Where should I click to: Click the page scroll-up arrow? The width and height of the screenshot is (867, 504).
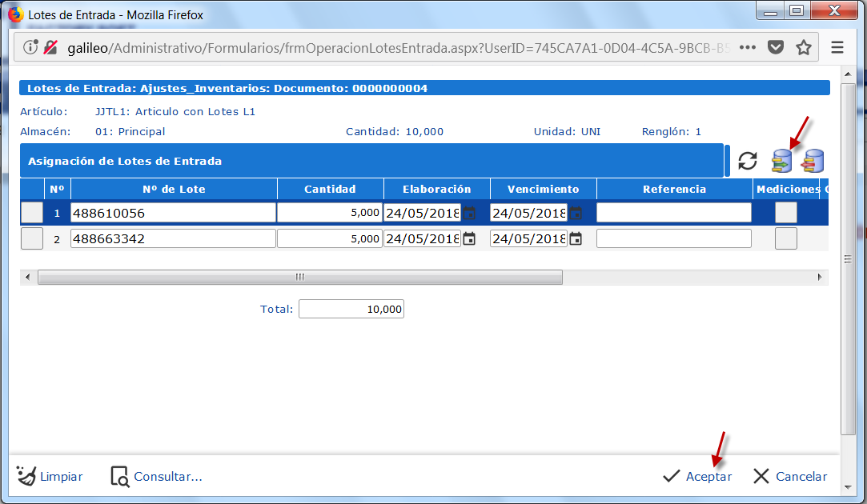coord(848,74)
